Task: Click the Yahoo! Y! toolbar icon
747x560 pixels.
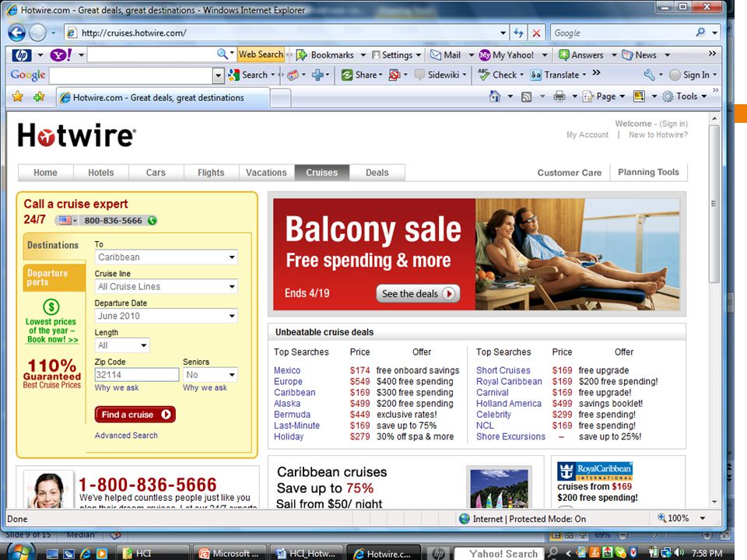Action: (x=61, y=54)
